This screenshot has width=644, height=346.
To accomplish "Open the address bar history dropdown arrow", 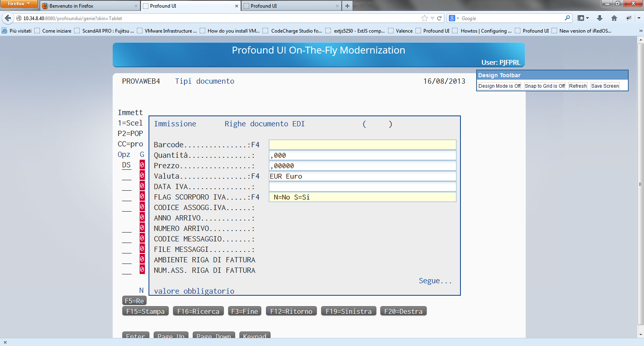I will pos(432,18).
